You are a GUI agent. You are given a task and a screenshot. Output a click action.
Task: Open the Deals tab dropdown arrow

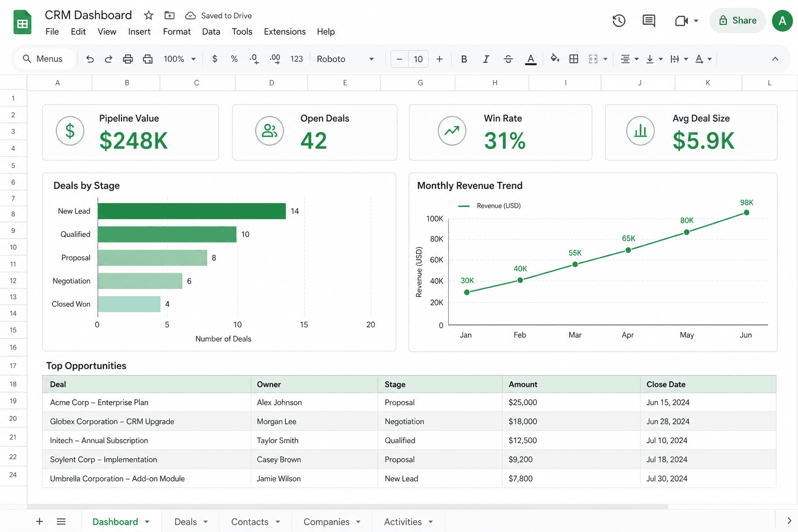[x=206, y=522]
